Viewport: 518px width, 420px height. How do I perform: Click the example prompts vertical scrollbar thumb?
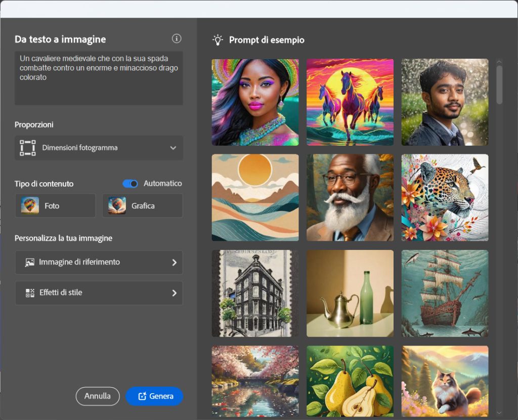pyautogui.click(x=499, y=85)
